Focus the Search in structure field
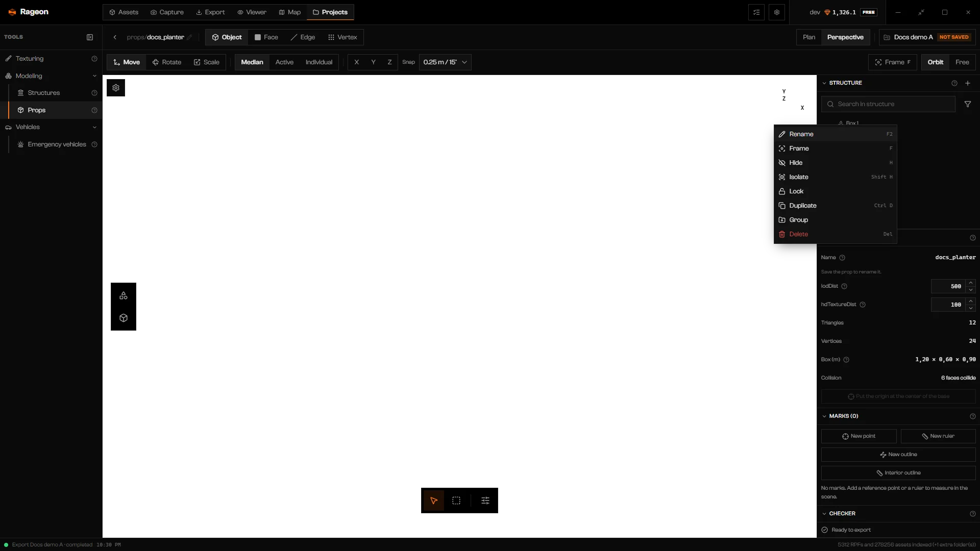 click(x=888, y=104)
